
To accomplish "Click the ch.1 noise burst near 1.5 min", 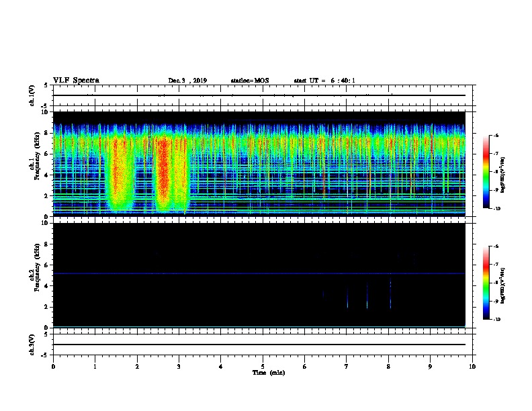I will tap(120, 173).
